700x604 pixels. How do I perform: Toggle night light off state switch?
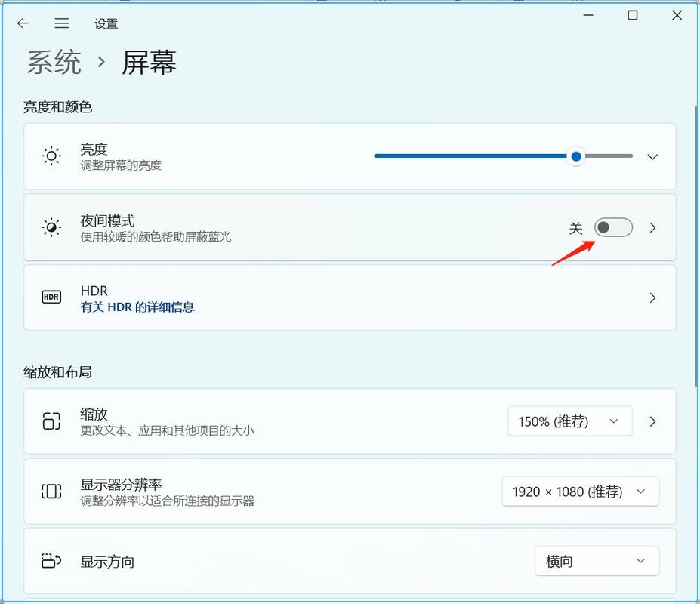[x=613, y=227]
